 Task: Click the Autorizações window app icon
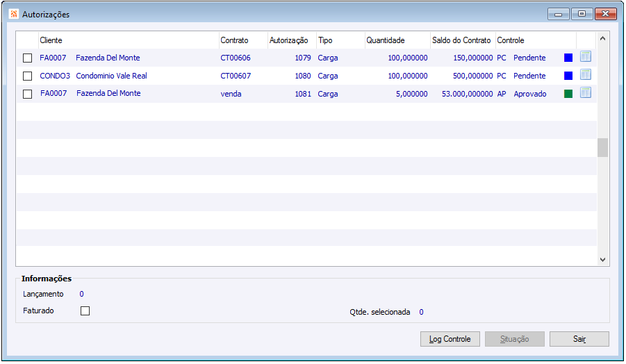click(x=14, y=14)
